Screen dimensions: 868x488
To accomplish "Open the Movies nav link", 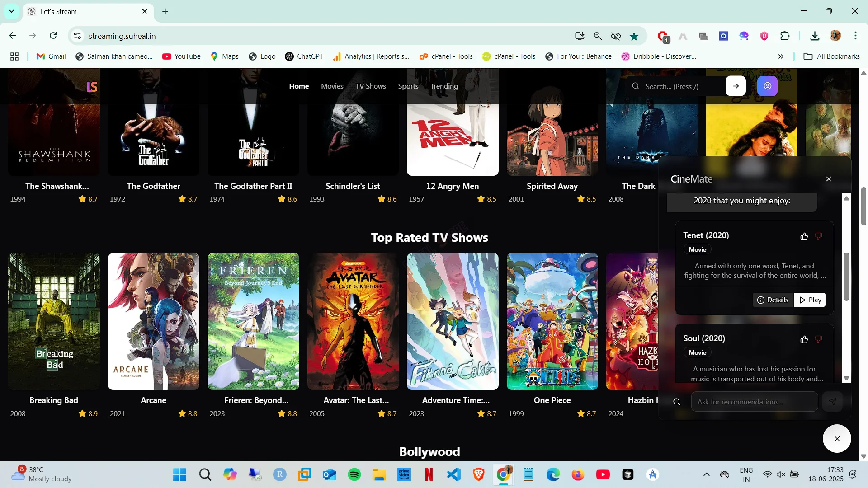I will [x=332, y=86].
